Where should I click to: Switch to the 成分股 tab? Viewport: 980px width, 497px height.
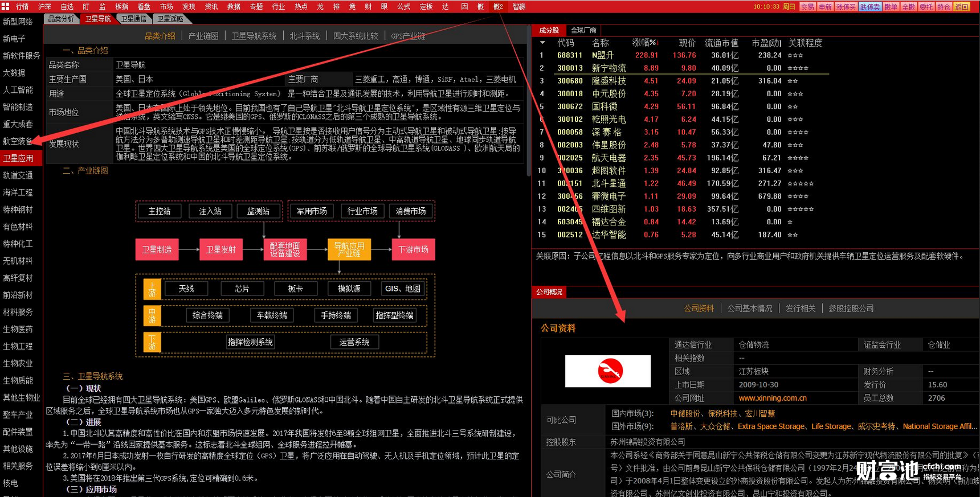pyautogui.click(x=549, y=30)
